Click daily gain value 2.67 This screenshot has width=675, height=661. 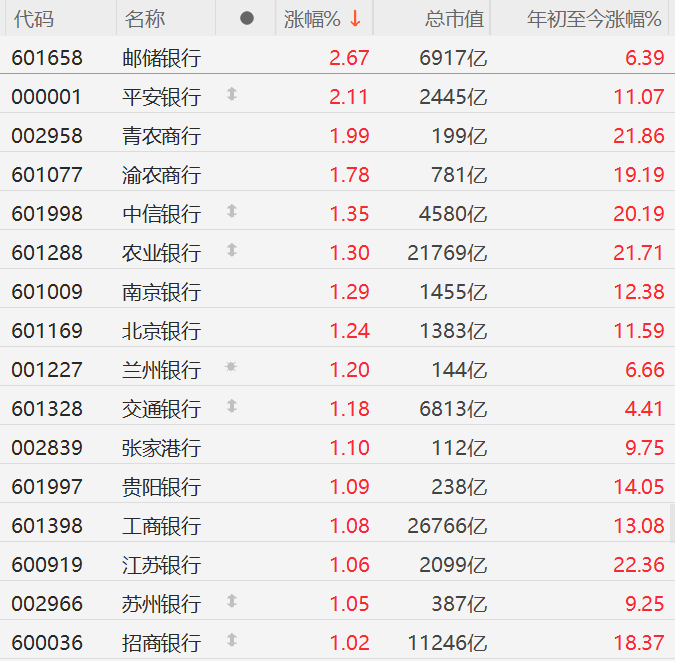pyautogui.click(x=349, y=58)
